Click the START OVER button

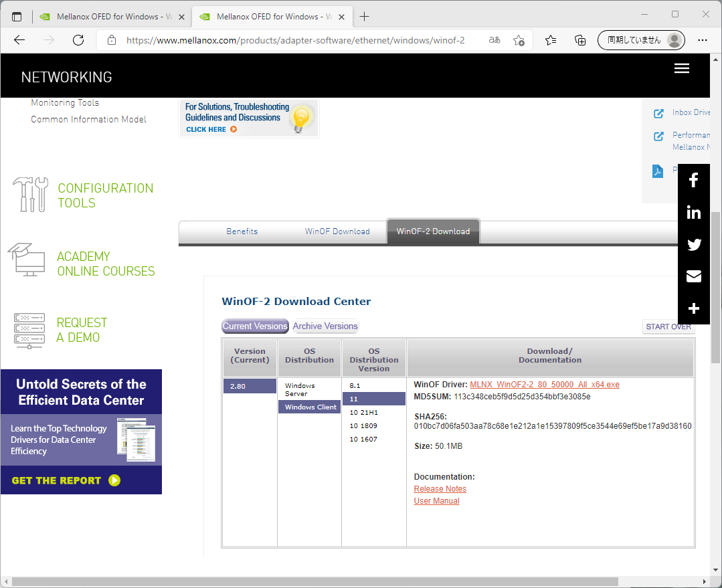pos(668,327)
